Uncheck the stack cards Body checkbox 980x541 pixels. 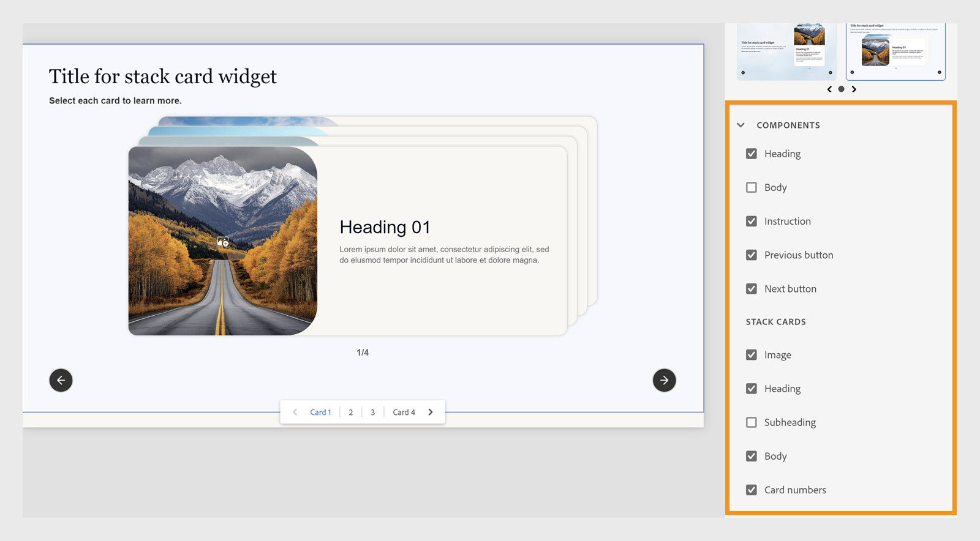point(752,455)
